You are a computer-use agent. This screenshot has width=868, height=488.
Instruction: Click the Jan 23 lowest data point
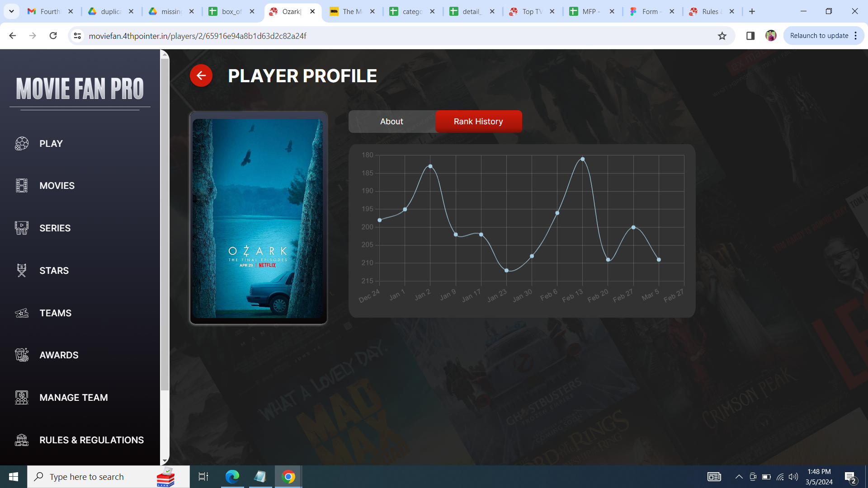[x=506, y=271]
